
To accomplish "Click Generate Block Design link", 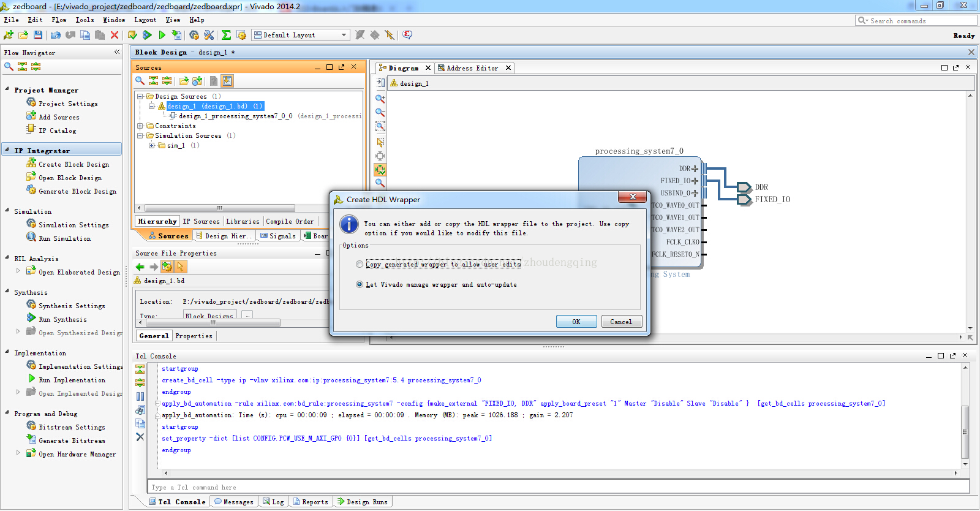I will tap(77, 191).
